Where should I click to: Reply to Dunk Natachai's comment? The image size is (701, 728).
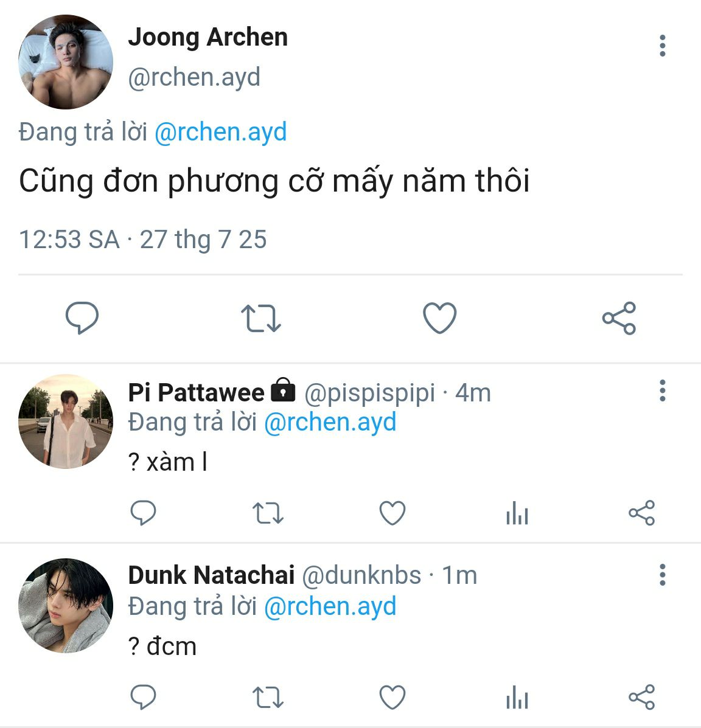(144, 697)
